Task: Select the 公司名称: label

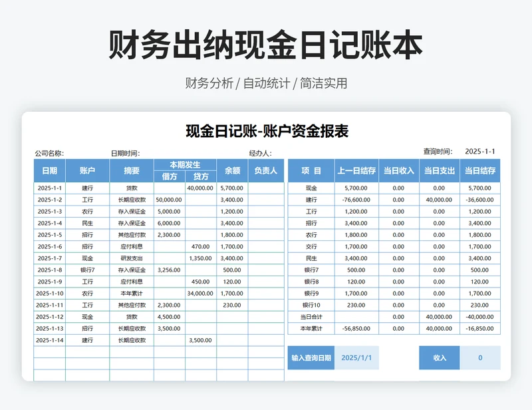Action: [49, 154]
